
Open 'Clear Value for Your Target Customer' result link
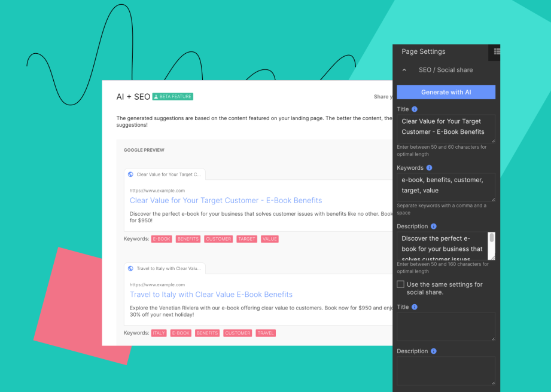(226, 200)
